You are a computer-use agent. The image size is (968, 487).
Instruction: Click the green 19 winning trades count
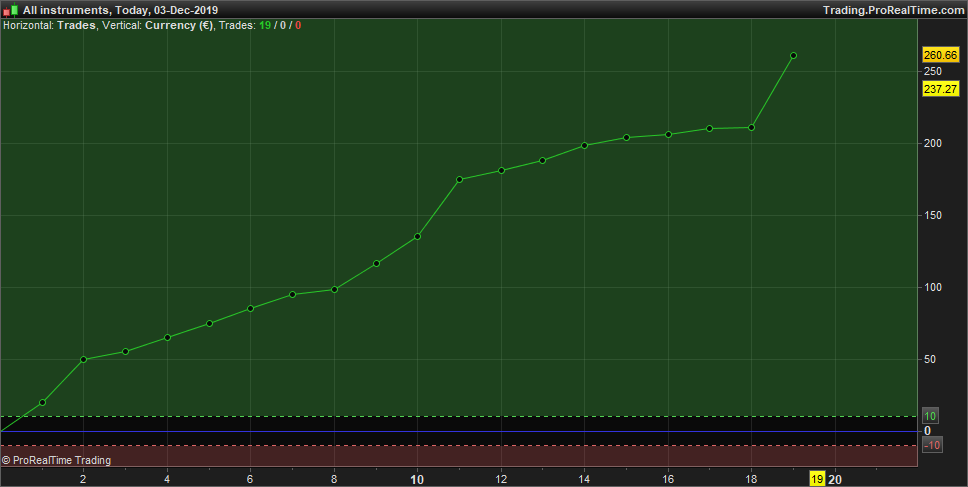(265, 25)
